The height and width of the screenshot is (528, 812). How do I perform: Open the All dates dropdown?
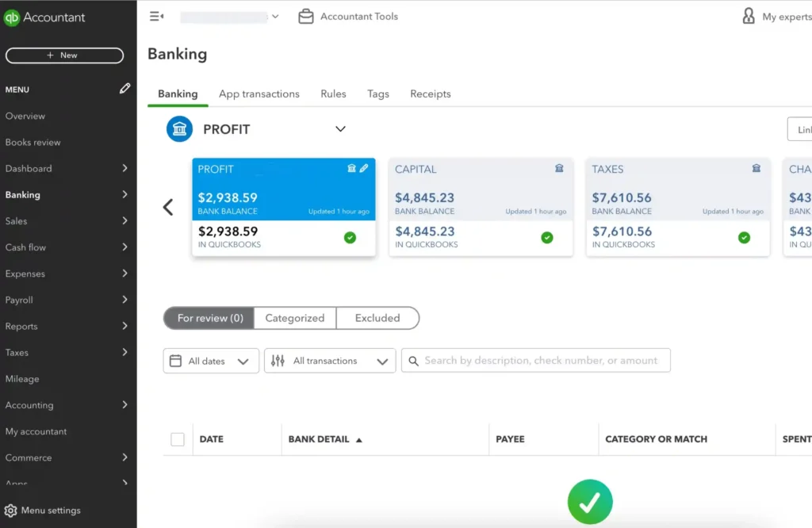point(211,361)
